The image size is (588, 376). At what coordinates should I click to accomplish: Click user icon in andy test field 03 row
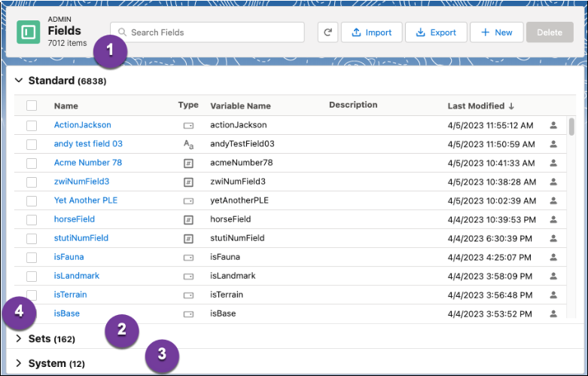553,144
